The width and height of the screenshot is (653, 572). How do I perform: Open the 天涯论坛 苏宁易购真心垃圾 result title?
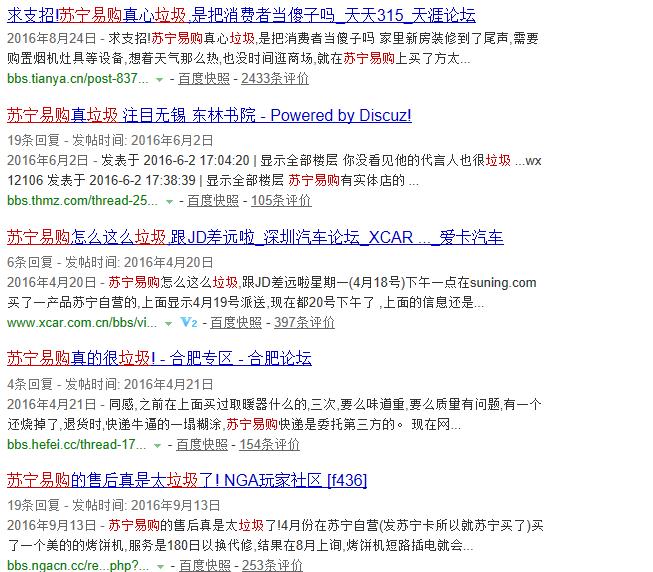click(x=241, y=15)
